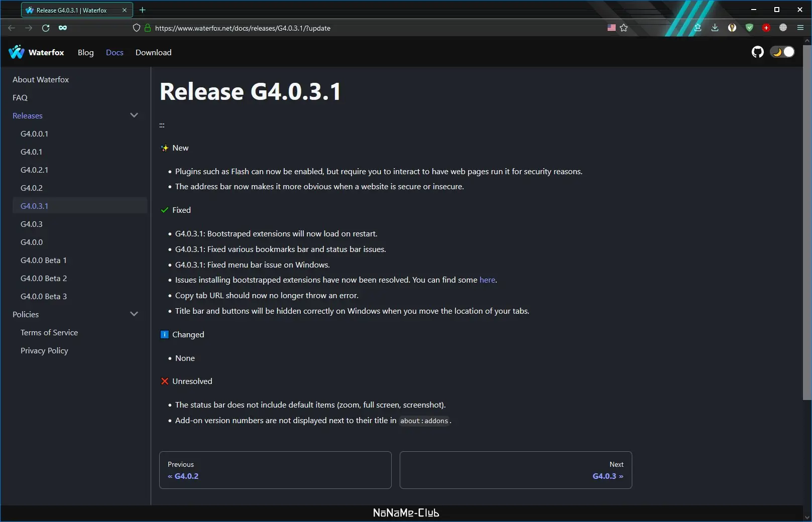
Task: Click the browser back arrow
Action: [12, 28]
